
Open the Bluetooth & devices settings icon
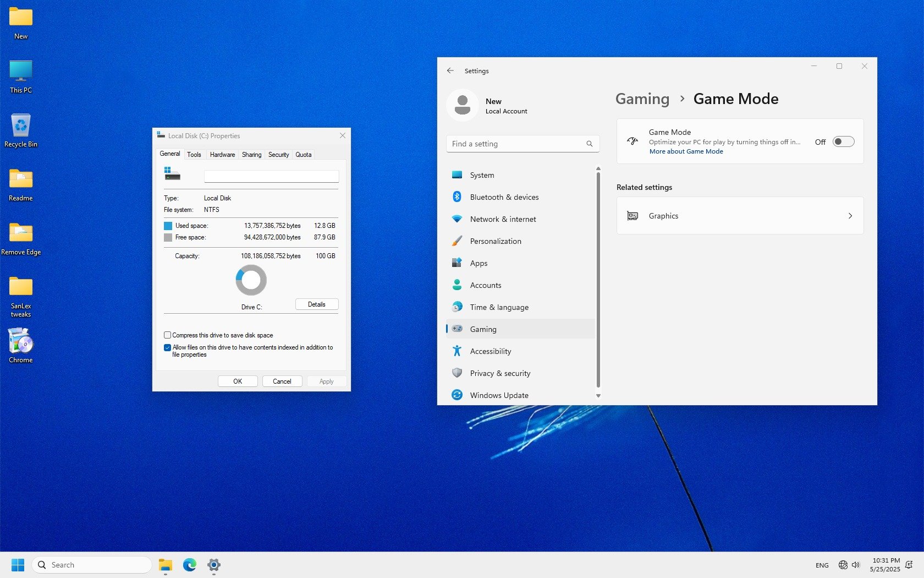tap(457, 197)
